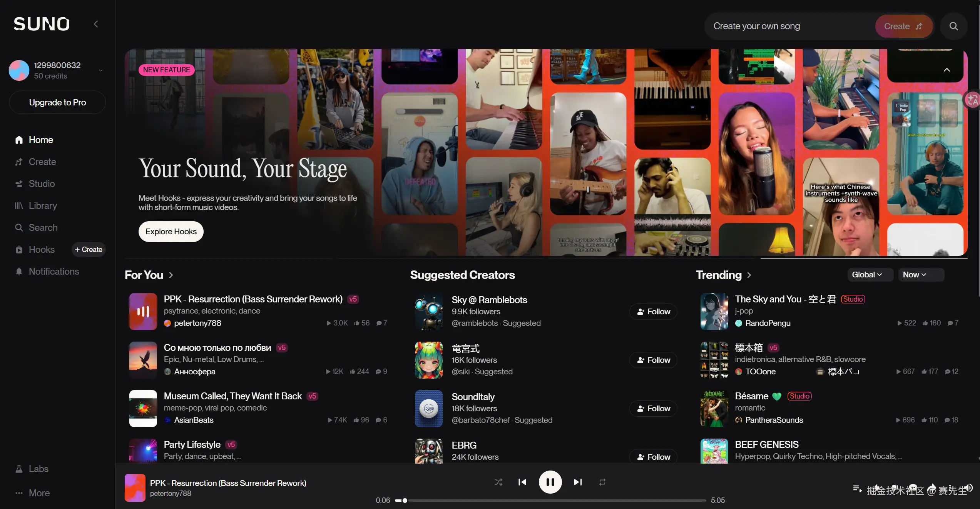This screenshot has width=980, height=509.
Task: Pause the currently playing song
Action: pyautogui.click(x=550, y=482)
